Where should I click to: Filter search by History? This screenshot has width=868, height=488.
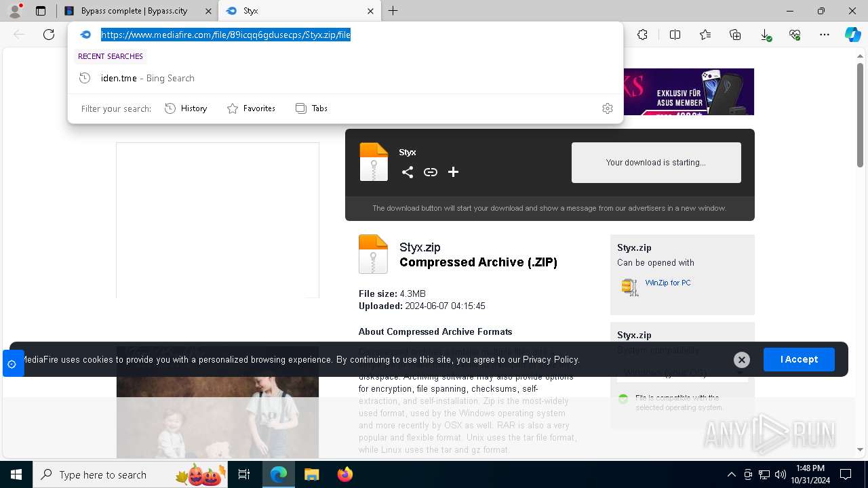click(186, 108)
